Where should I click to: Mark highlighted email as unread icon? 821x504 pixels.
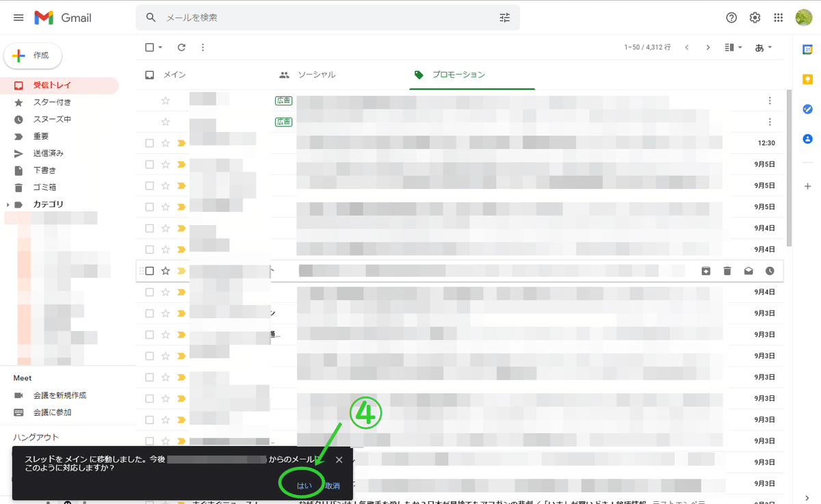pos(748,271)
